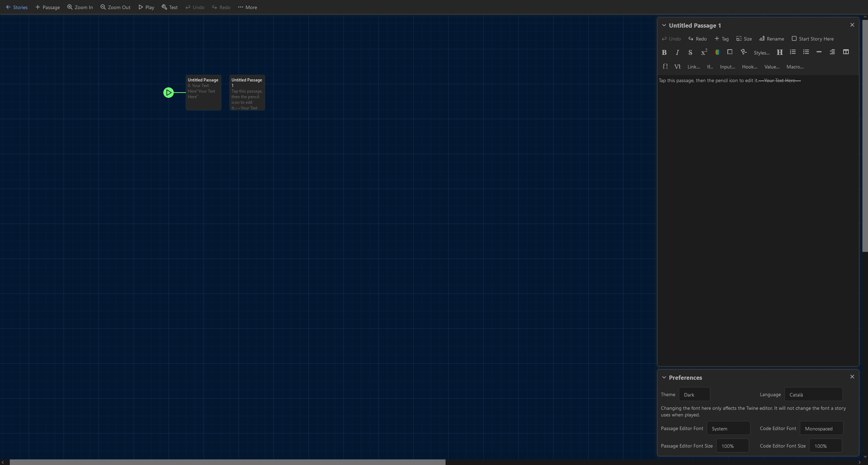Open the Theme dropdown showing Dark
This screenshot has width=868, height=465.
pyautogui.click(x=694, y=394)
